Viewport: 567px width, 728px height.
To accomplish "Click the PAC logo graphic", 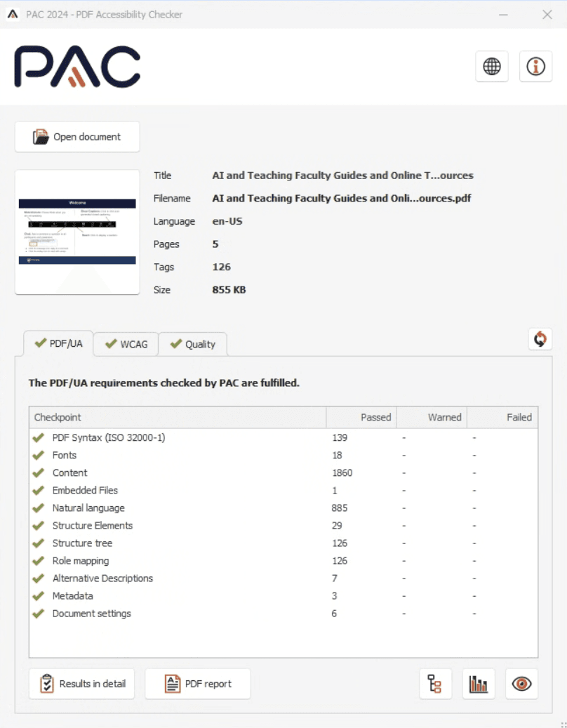I will 76,67.
